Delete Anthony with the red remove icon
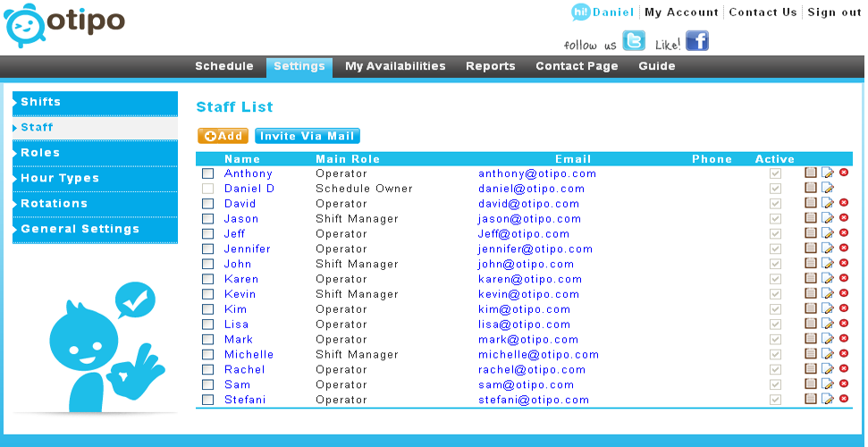Image resolution: width=868 pixels, height=447 pixels. pyautogui.click(x=844, y=173)
